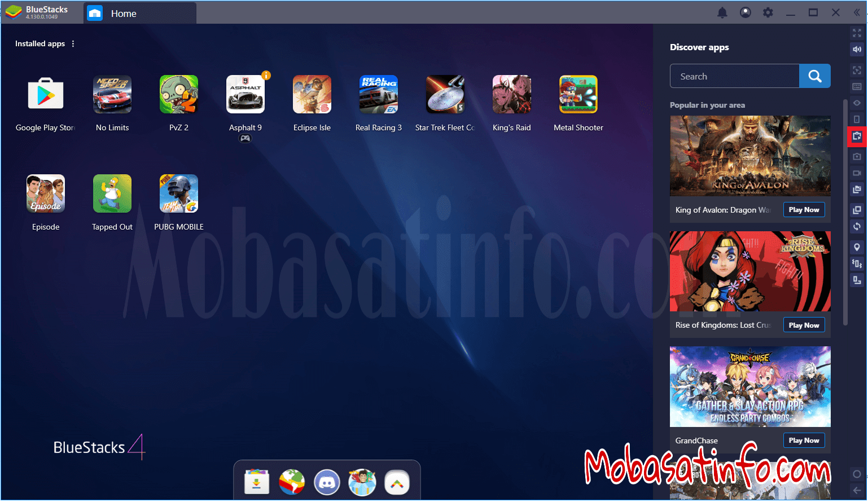Click the Discover apps search field

pos(734,76)
